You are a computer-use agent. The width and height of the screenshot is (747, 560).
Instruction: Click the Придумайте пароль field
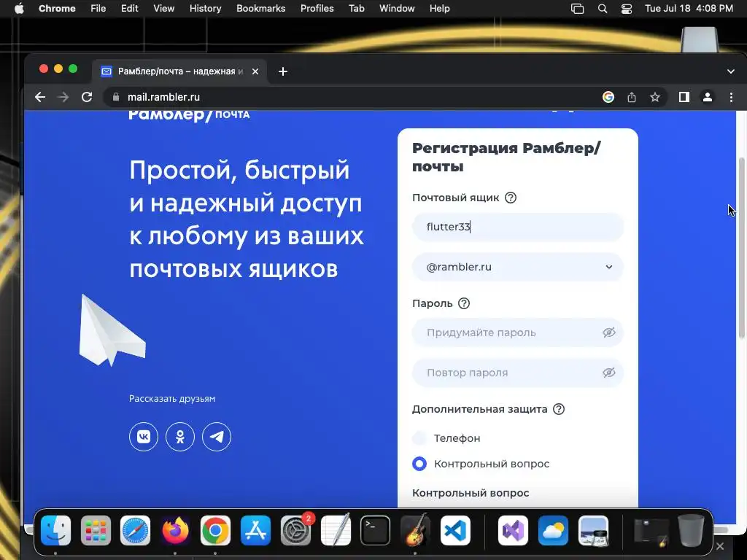point(518,332)
